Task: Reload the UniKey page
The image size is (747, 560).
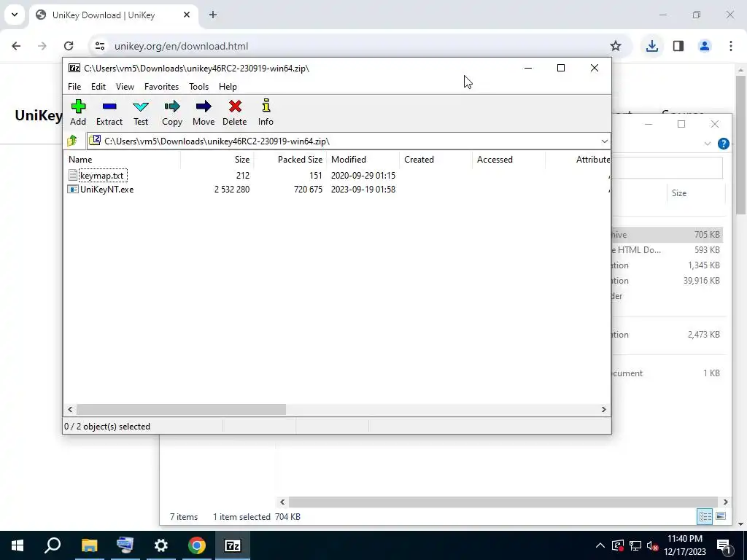Action: pos(69,46)
